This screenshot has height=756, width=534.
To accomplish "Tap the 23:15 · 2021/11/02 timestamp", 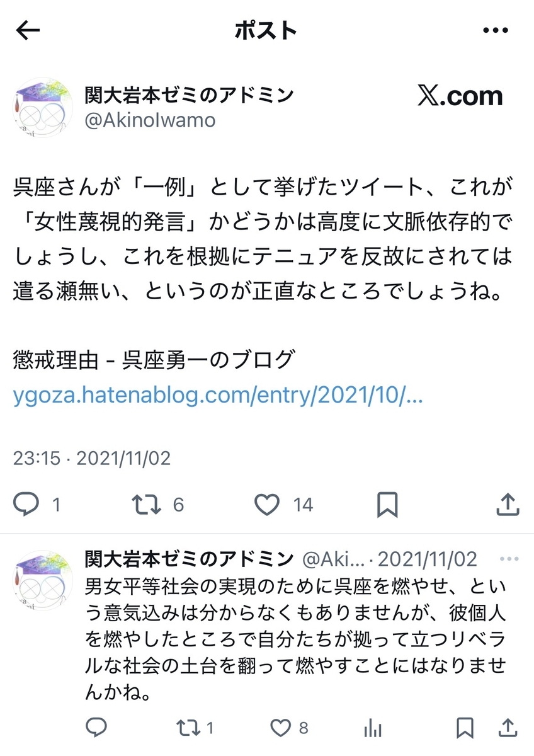I will tap(92, 457).
